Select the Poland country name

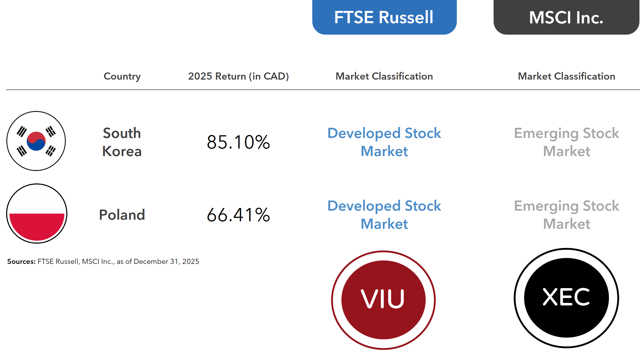click(122, 215)
